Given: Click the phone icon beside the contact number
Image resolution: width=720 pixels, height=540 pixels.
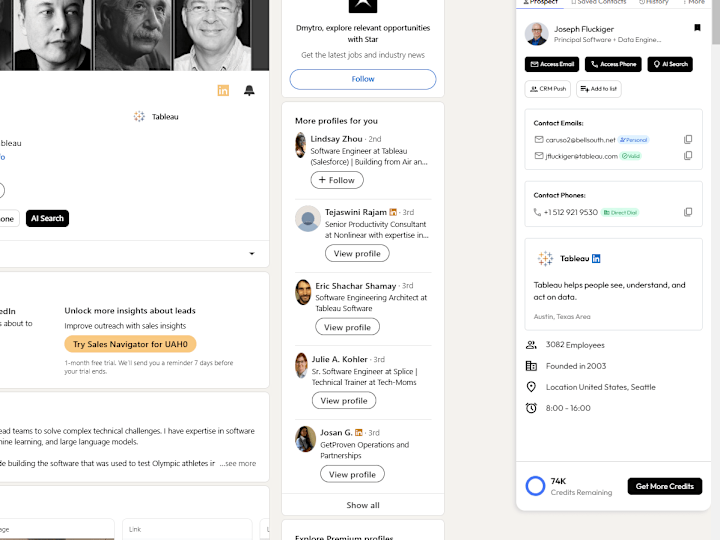Looking at the screenshot, I should tap(537, 212).
